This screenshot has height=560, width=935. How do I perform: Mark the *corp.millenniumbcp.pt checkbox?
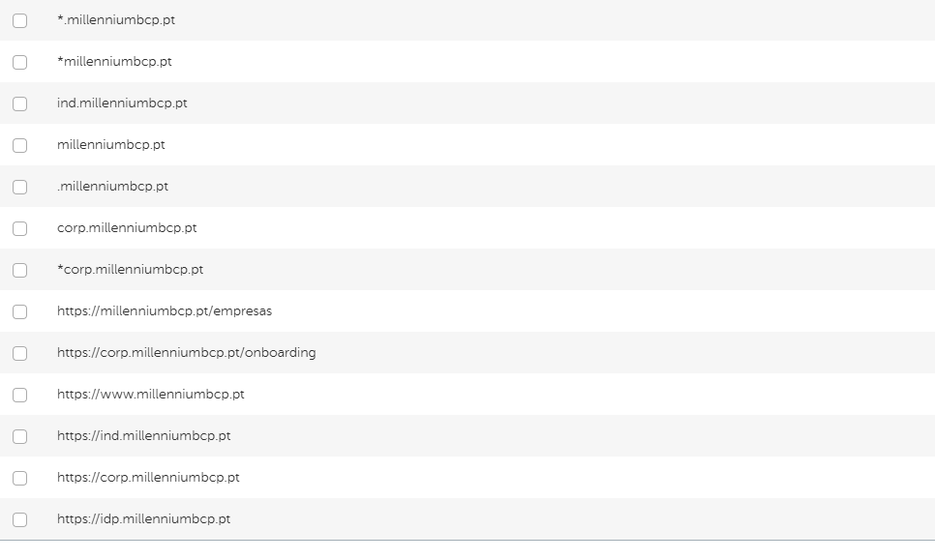[x=19, y=270]
